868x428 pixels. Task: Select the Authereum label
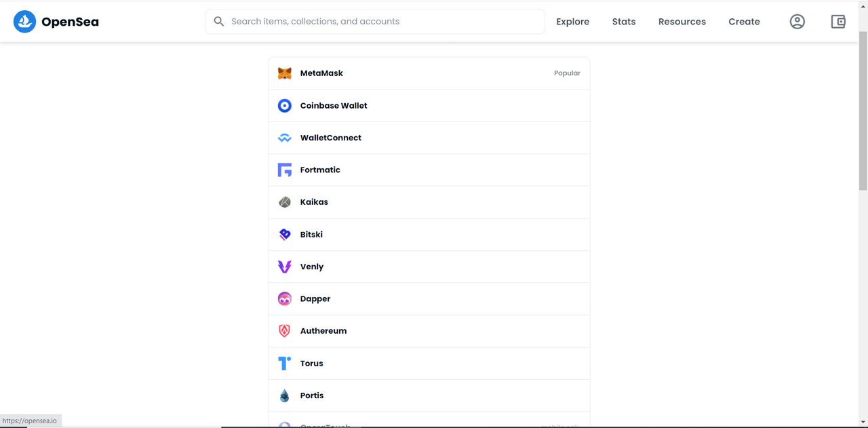coord(323,331)
